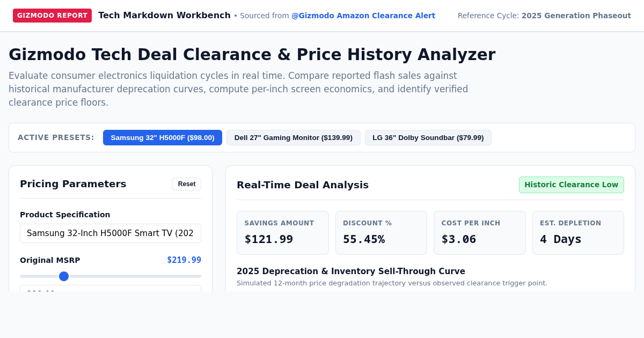The width and height of the screenshot is (644, 338).
Task: Click the Historic Clearance Low badge
Action: coord(572,185)
